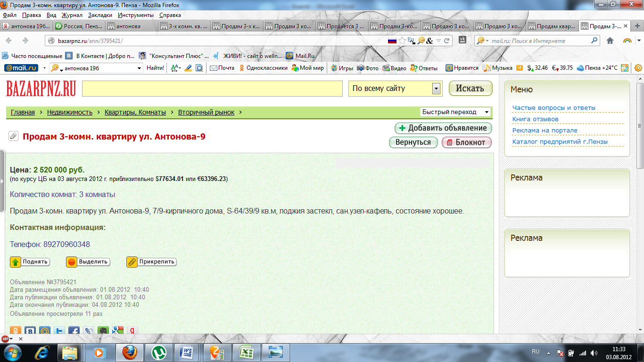Open Видео in the Mail.ru toolbar
Screen dimensions: 644x362
coord(394,68)
